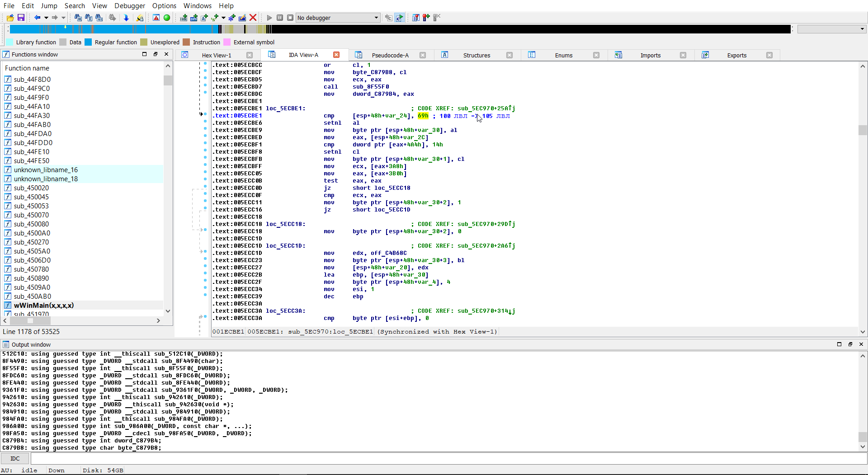
Task: Click the Library function cyan color swatch
Action: tap(9, 42)
